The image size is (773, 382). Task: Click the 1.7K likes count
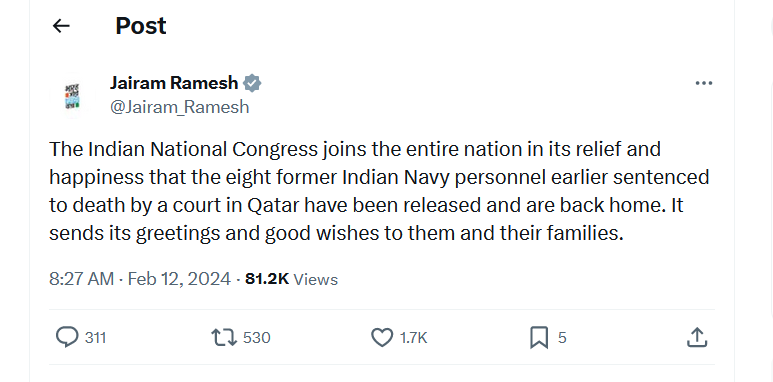point(413,338)
